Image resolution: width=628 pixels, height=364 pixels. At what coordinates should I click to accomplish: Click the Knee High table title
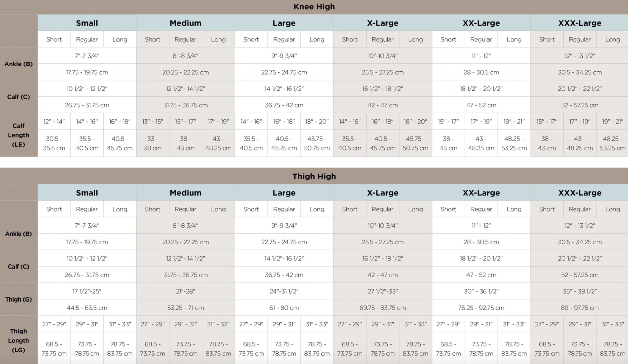314,7
